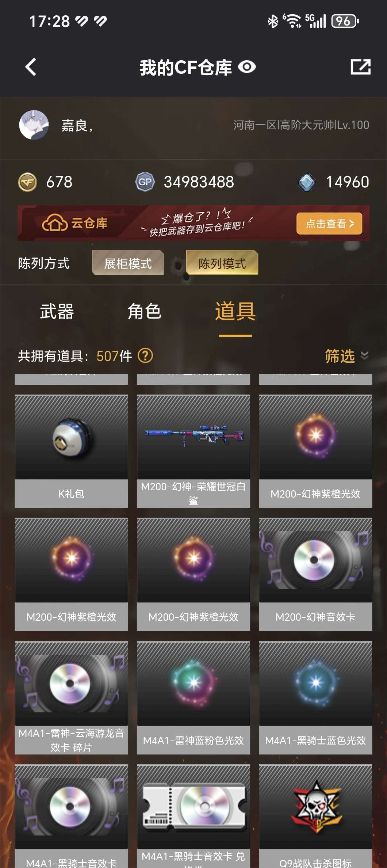This screenshot has height=868, width=387.
Task: Select the 道具 tab
Action: (x=235, y=312)
